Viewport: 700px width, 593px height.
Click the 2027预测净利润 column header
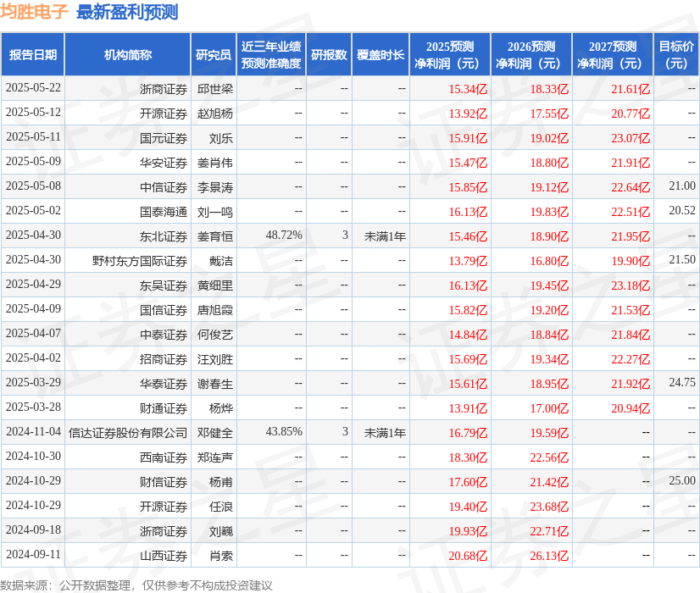pyautogui.click(x=613, y=55)
